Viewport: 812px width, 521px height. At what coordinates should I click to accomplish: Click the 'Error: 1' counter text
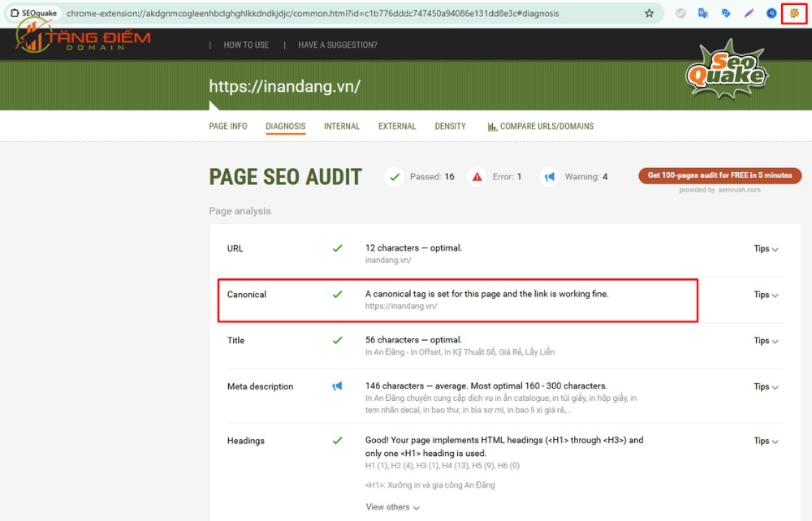pyautogui.click(x=507, y=177)
